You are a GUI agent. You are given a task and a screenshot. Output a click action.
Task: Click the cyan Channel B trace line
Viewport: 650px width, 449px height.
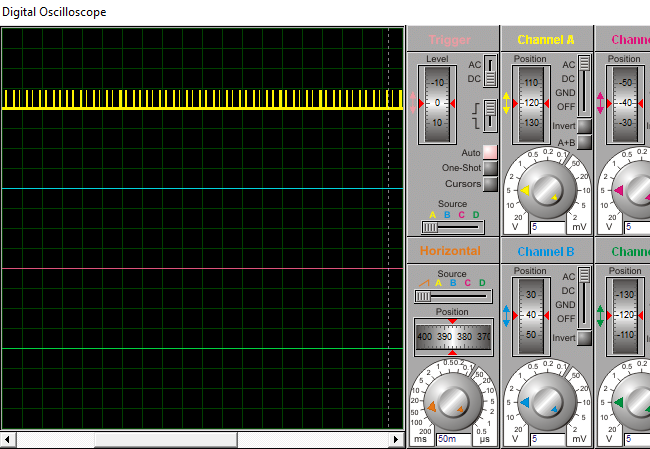(x=202, y=188)
